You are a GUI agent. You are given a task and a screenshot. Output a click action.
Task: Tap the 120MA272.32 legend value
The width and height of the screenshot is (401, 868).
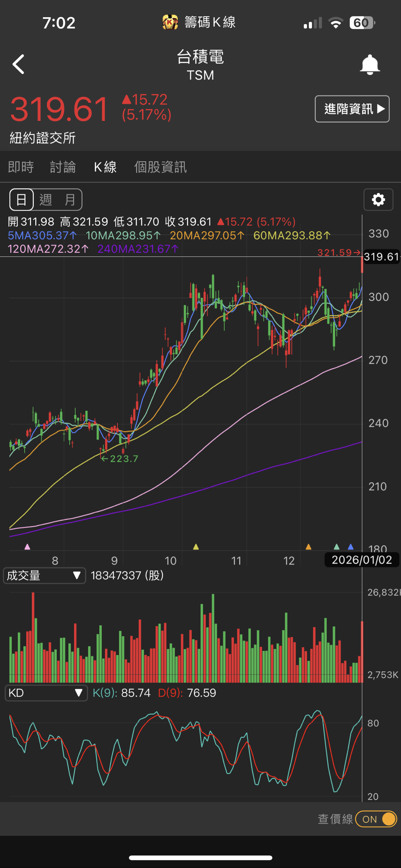[x=48, y=249]
